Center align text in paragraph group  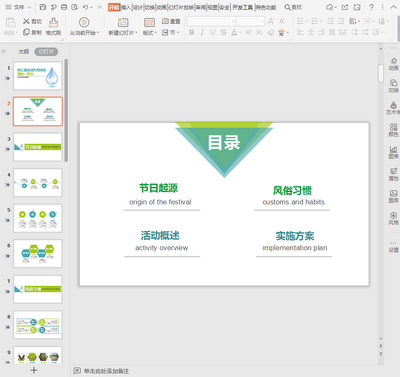click(311, 32)
